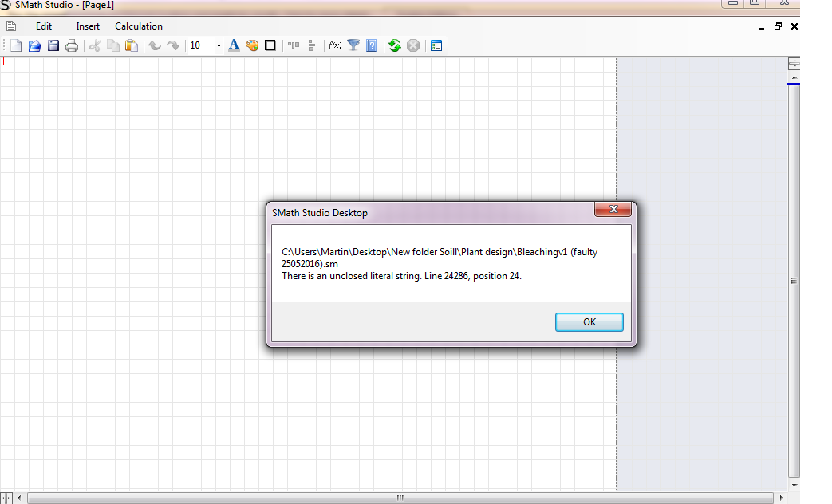
Task: Open the reference book help icon
Action: coord(372,45)
